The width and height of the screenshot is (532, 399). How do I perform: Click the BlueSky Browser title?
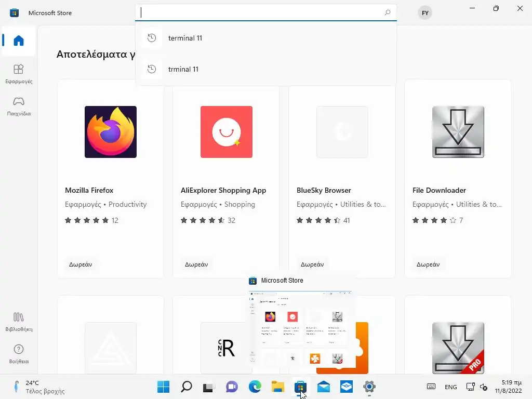click(x=324, y=190)
